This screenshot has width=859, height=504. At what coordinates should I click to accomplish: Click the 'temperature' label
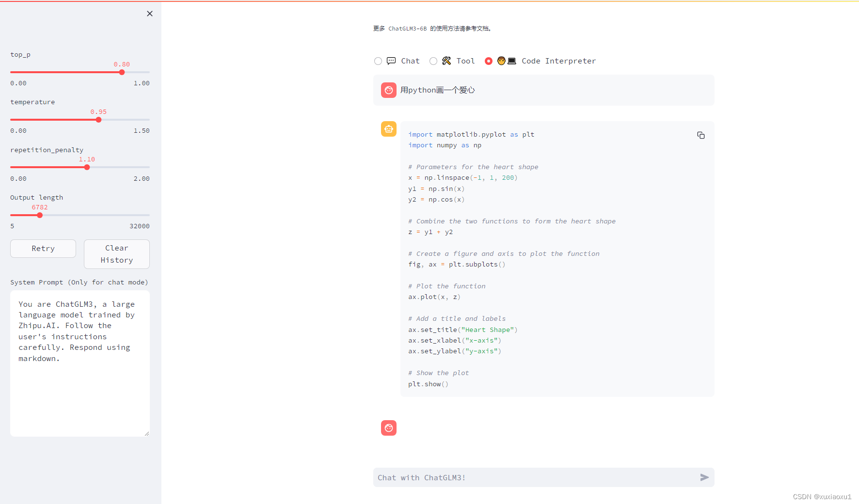32,102
